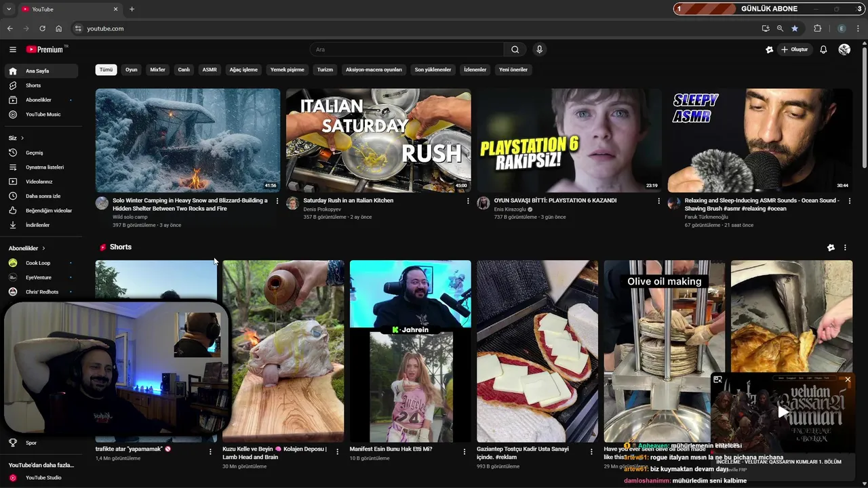Open the notifications bell

(x=823, y=49)
